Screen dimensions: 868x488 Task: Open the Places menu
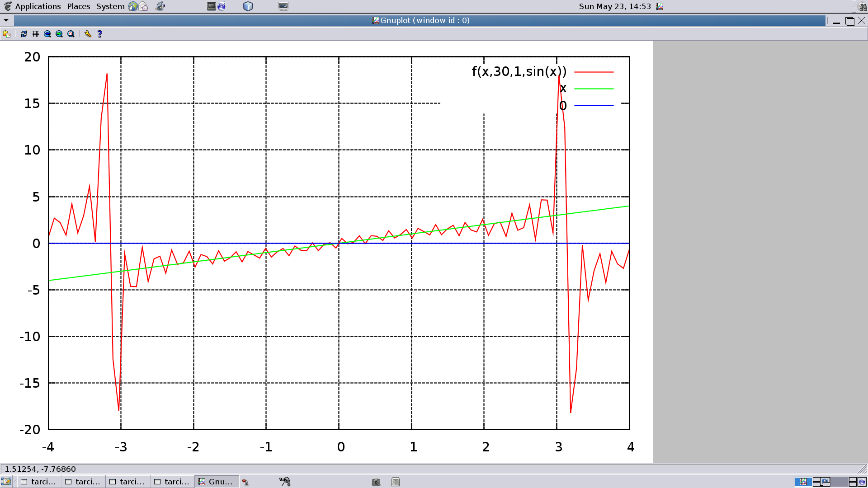pos(79,6)
